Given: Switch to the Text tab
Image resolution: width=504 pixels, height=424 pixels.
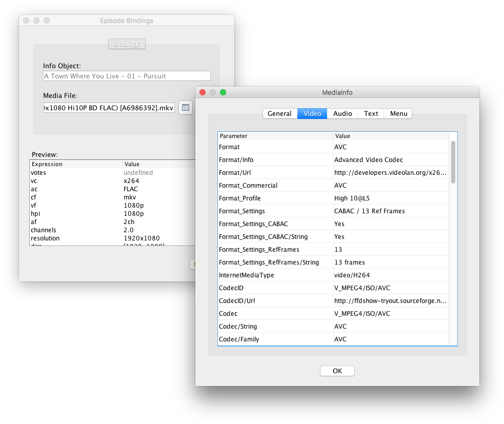Looking at the screenshot, I should [x=371, y=113].
